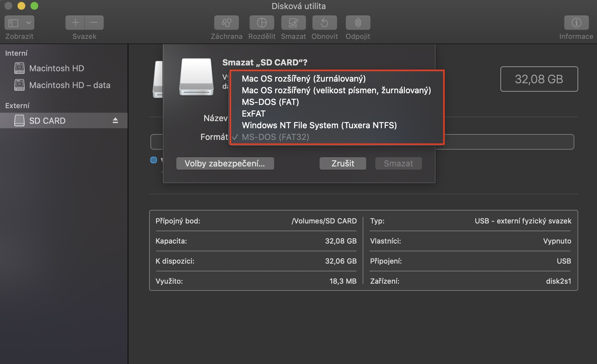Minimize the Disková utilita window
597x364 pixels.
tap(21, 6)
